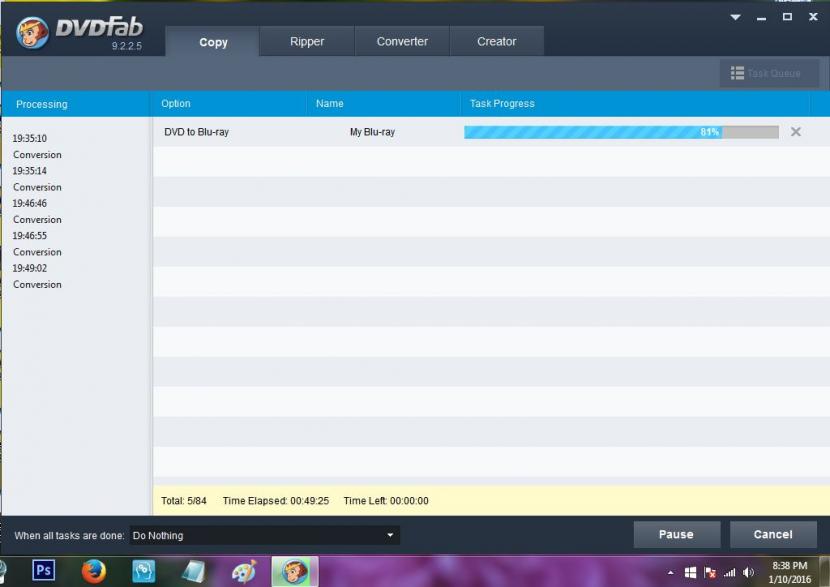The width and height of the screenshot is (830, 587).
Task: Select the 19:46:55 log entry
Action: pyautogui.click(x=30, y=235)
